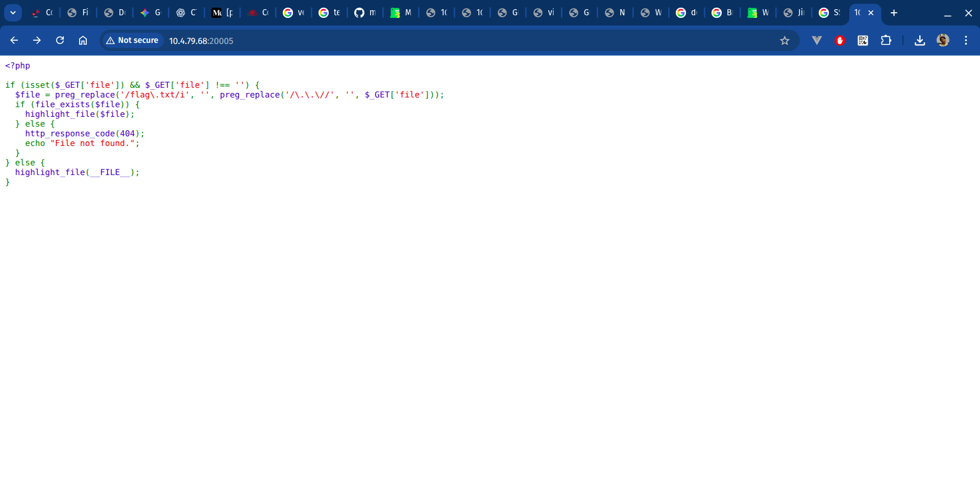Click the Not secure site info chip

click(x=132, y=40)
